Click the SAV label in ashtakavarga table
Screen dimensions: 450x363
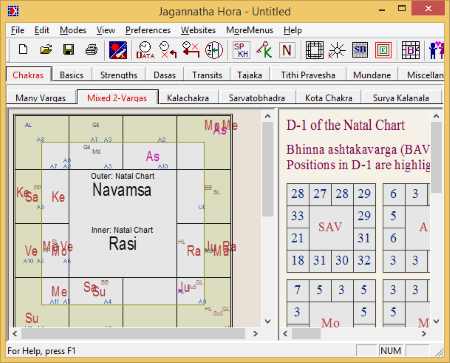point(330,227)
